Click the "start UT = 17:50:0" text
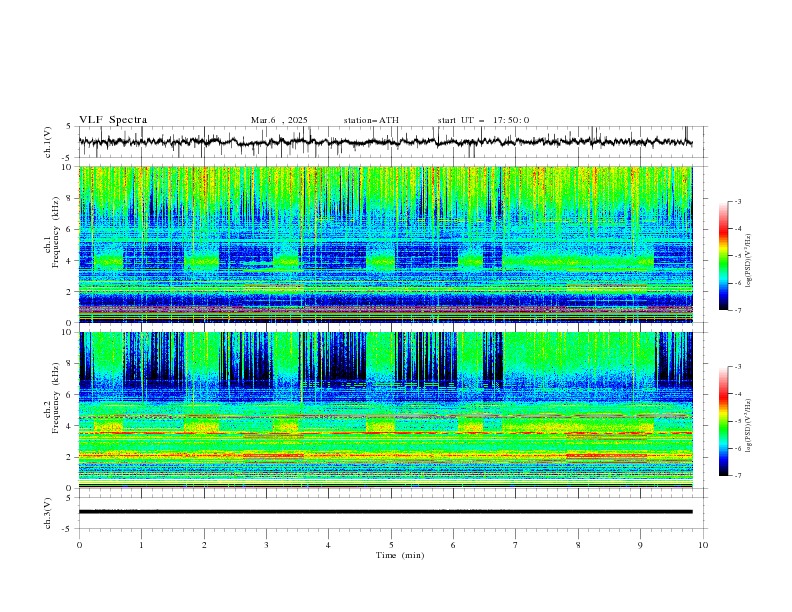The width and height of the screenshot is (792, 612). 483,120
